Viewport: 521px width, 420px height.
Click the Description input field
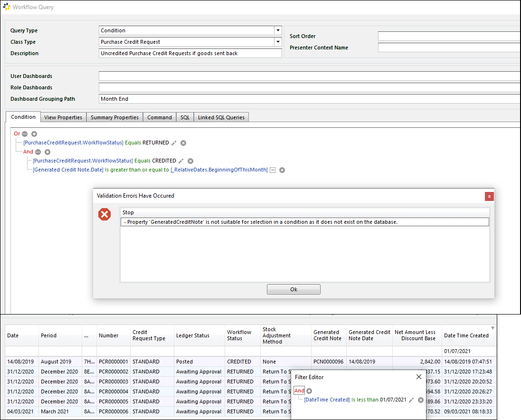[190, 53]
